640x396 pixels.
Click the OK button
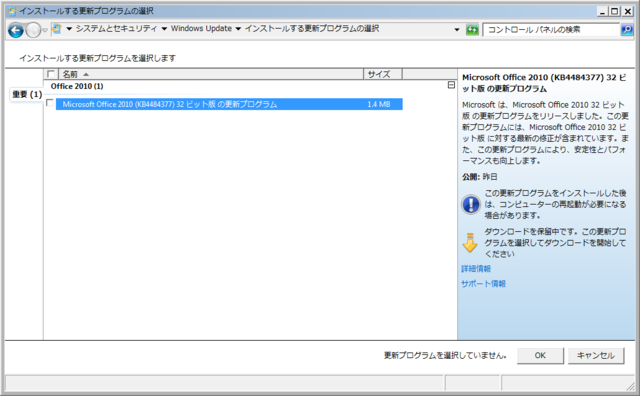click(x=540, y=356)
